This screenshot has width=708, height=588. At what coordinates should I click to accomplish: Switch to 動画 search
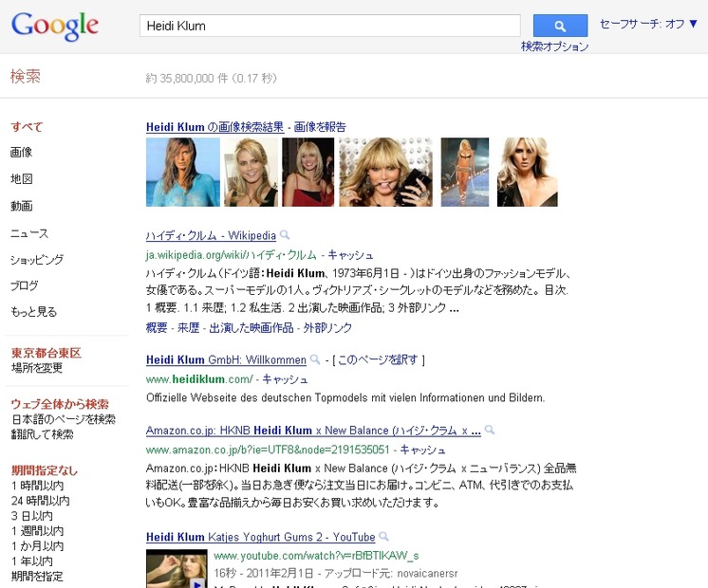(x=21, y=206)
